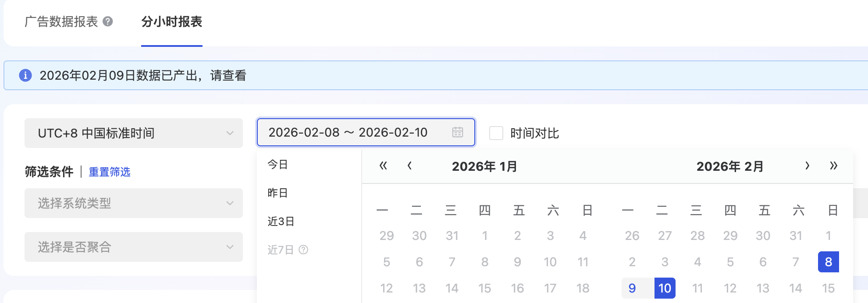The image size is (868, 303).
Task: Click the help icon next to 近7日
Action: click(303, 250)
